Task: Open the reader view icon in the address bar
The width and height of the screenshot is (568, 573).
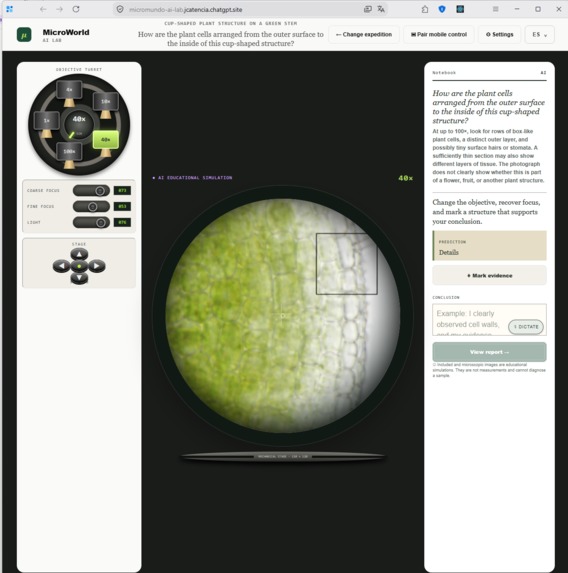Action: [368, 10]
